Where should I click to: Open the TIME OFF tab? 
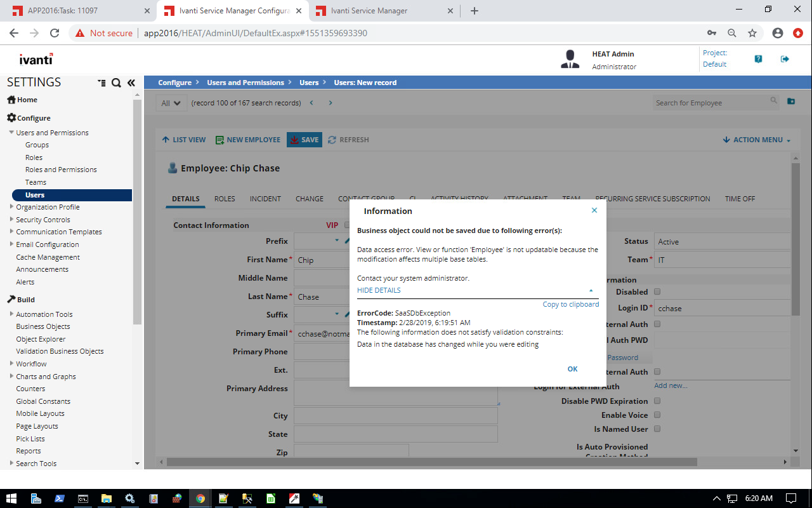click(x=740, y=199)
